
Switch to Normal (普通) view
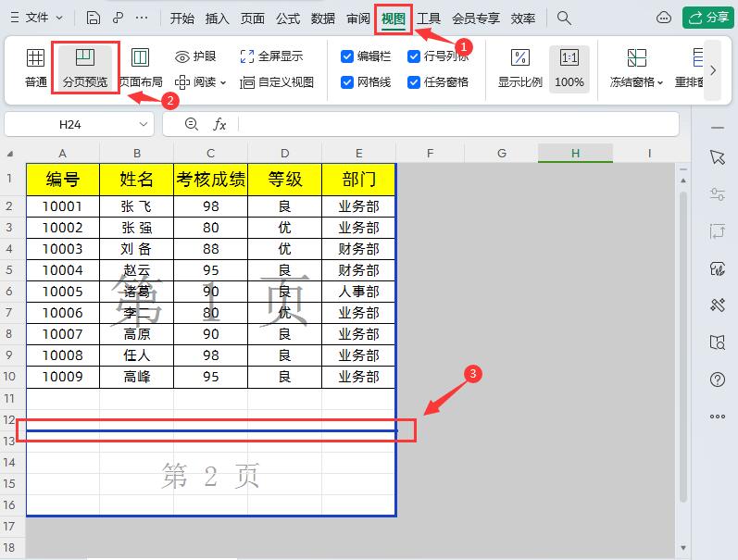pyautogui.click(x=36, y=68)
